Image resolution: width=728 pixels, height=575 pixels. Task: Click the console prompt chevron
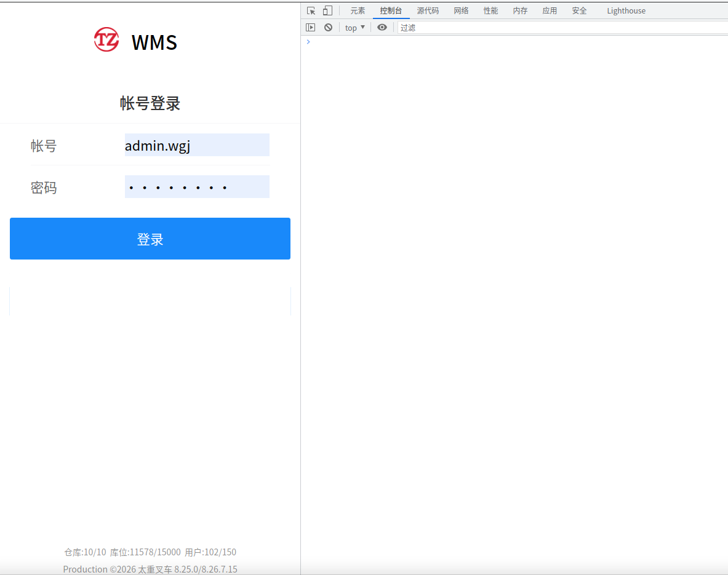point(308,42)
